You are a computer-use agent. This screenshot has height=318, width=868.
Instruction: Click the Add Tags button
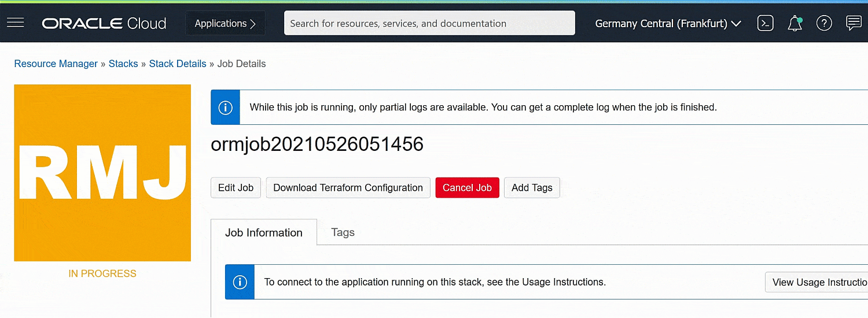click(x=532, y=188)
